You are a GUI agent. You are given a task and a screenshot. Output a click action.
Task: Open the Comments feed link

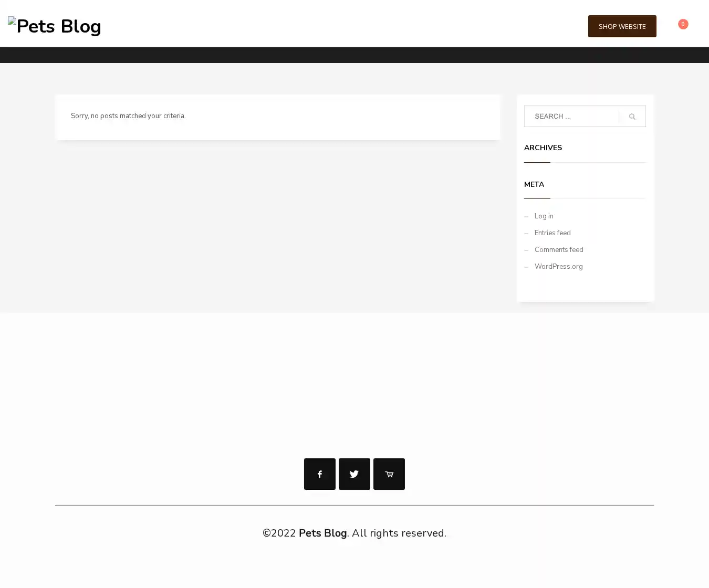(559, 250)
